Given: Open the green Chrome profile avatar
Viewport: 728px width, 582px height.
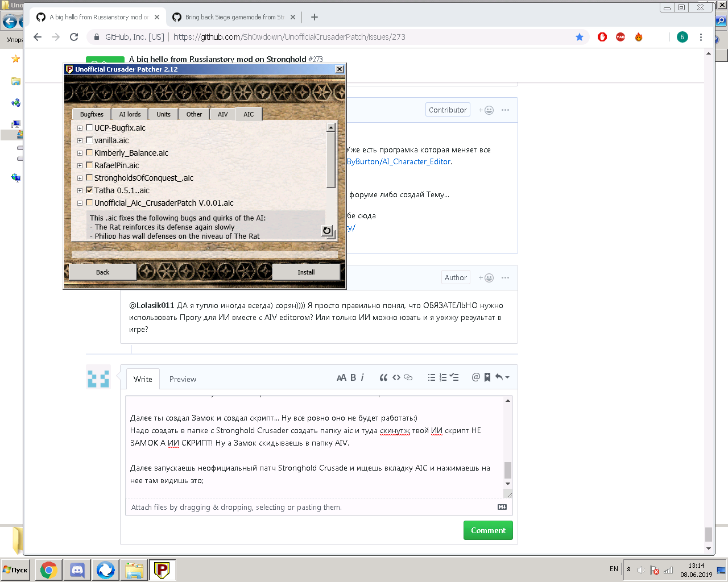Looking at the screenshot, I should coord(682,37).
